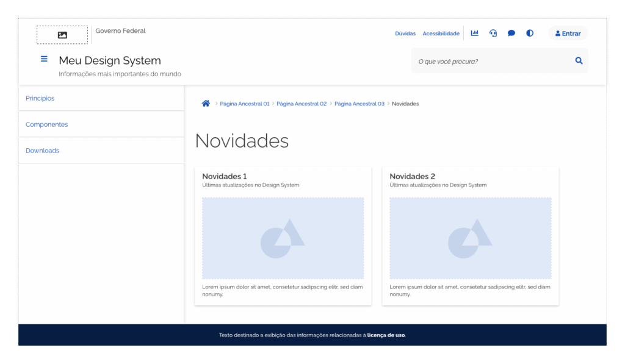Screen dimensions: 625x364
Task: Click the licença de uso footer link
Action: (x=387, y=335)
